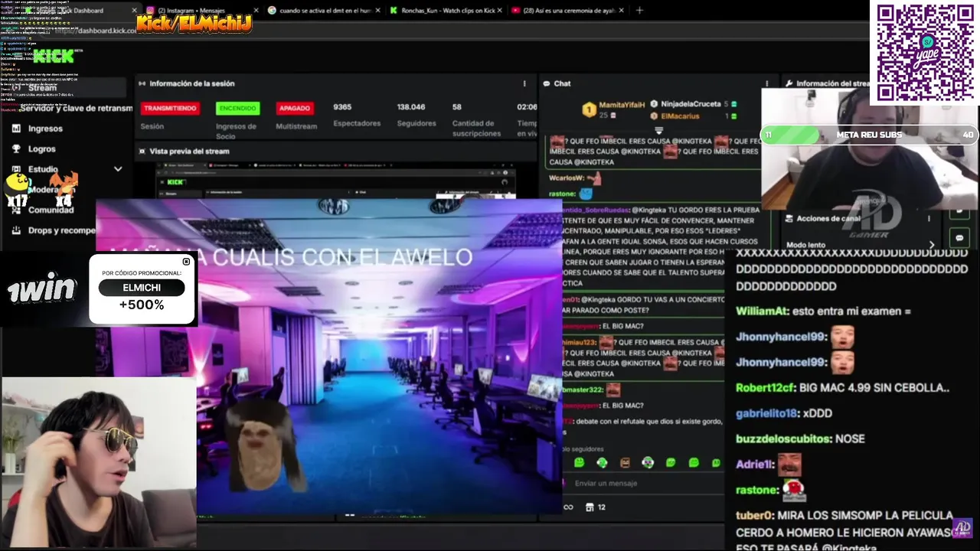Select NinjadelaCruceta in the leaderboard

(689, 104)
